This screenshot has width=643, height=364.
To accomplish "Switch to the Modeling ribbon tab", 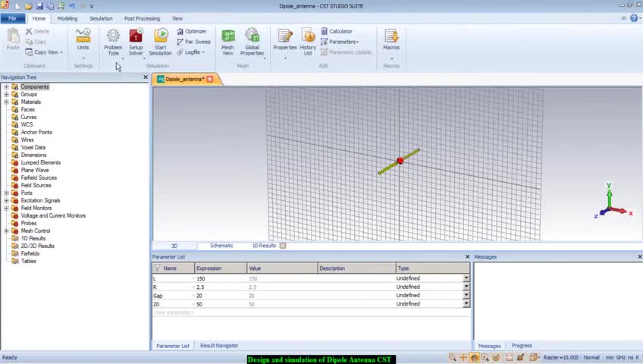I will pyautogui.click(x=67, y=18).
